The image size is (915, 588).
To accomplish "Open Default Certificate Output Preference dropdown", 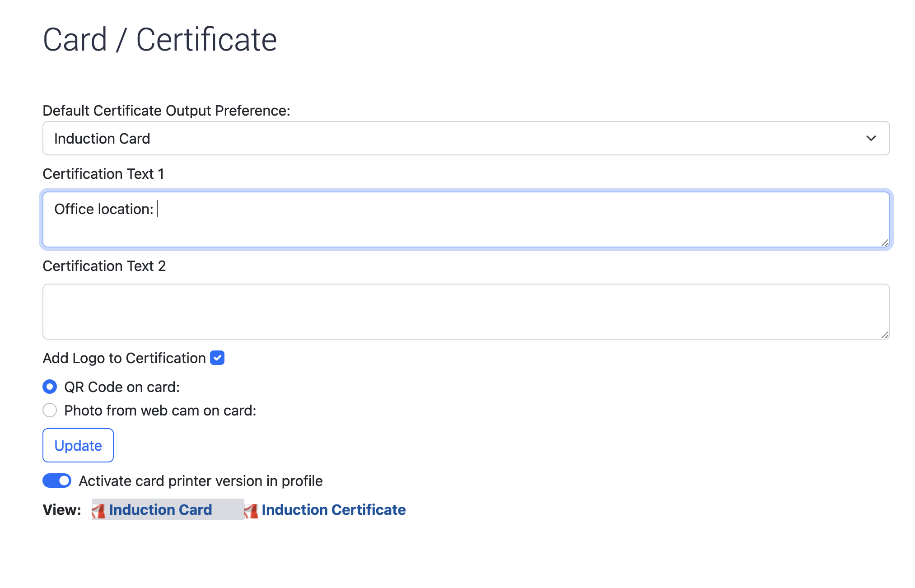I will pos(465,139).
